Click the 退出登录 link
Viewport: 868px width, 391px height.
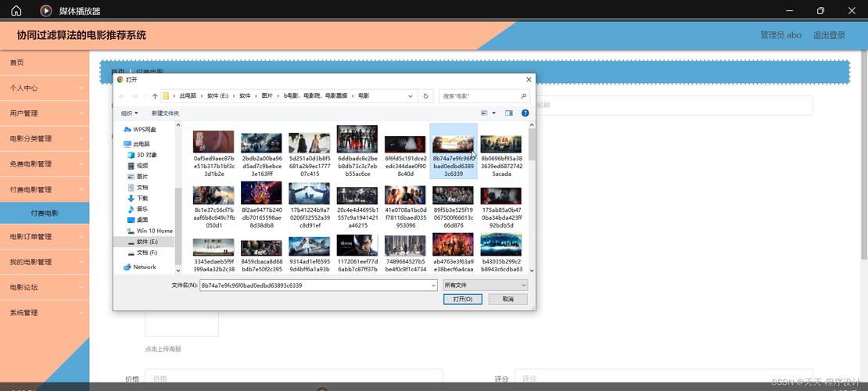pyautogui.click(x=829, y=35)
